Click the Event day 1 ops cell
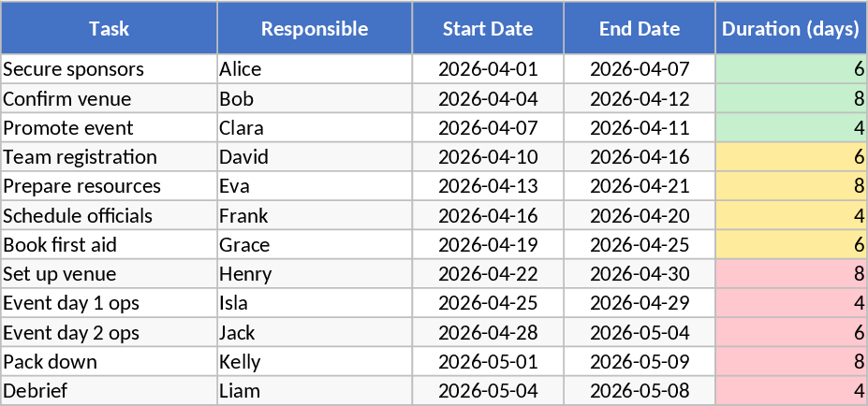Viewport: 868px width, 406px height. pos(109,303)
